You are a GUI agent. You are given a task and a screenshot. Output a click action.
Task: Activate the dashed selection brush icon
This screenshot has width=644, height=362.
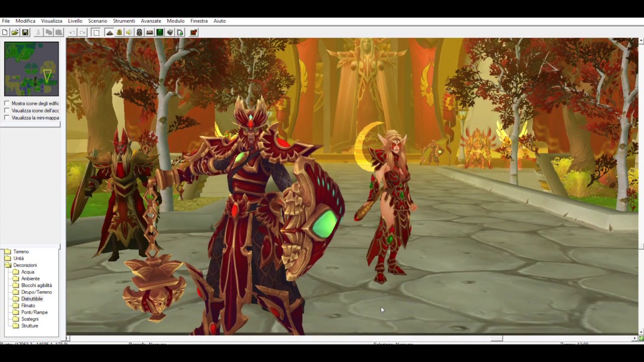96,32
